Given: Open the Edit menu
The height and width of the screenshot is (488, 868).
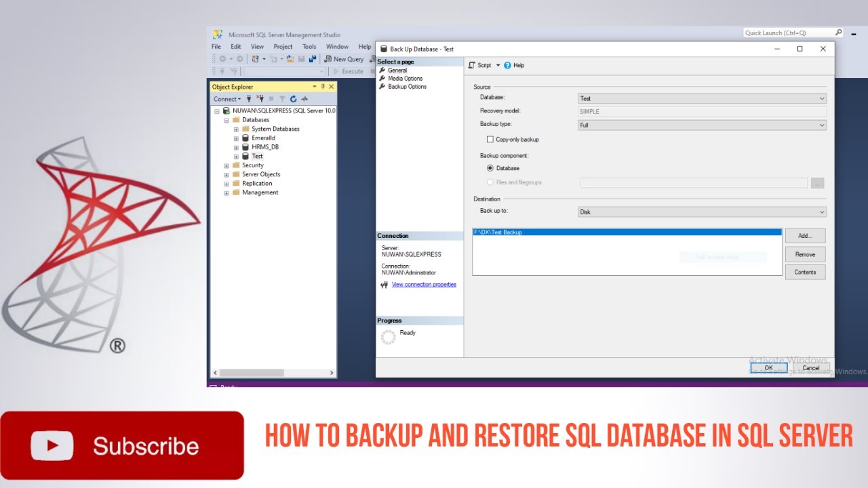Looking at the screenshot, I should (x=235, y=47).
